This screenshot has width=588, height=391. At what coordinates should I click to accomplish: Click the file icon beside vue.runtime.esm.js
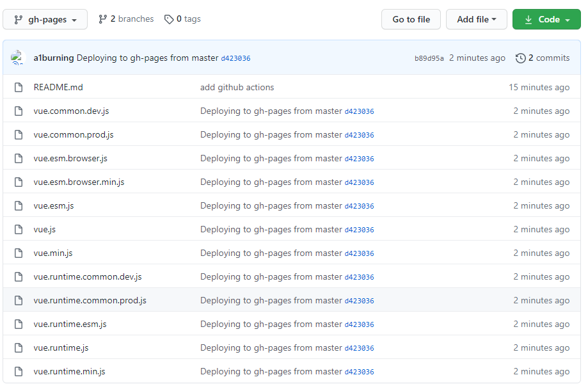coord(19,324)
